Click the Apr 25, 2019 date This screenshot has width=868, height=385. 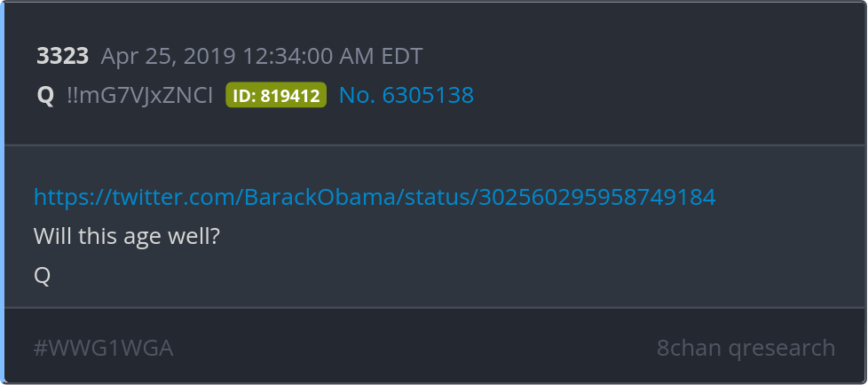pos(169,57)
